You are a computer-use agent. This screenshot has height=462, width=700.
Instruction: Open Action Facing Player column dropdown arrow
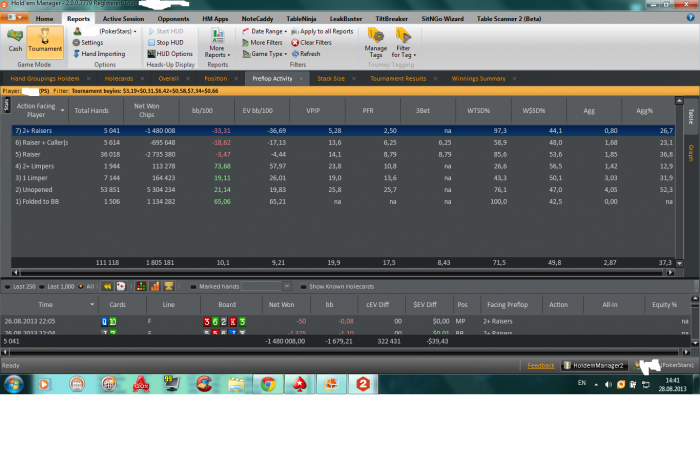click(x=62, y=110)
